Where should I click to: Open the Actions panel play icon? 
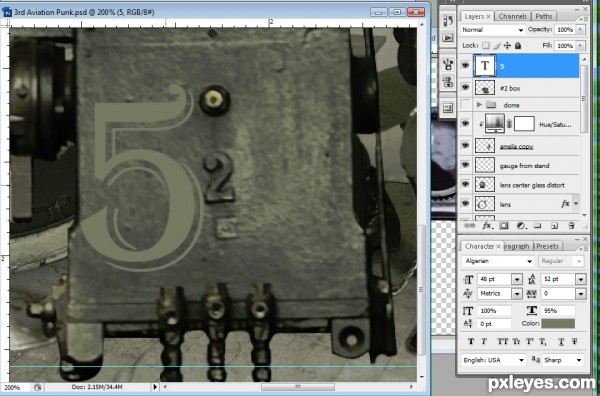click(448, 37)
